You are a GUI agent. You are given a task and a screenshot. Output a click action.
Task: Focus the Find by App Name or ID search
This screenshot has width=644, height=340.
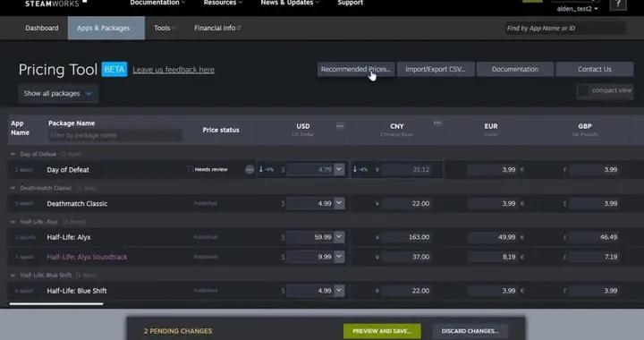[x=565, y=28]
